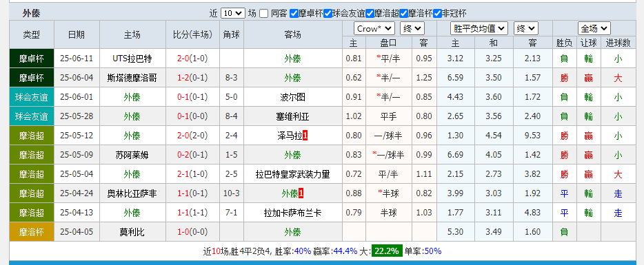Click the 球会友谊 tag for 25-05-28 match

click(x=32, y=116)
